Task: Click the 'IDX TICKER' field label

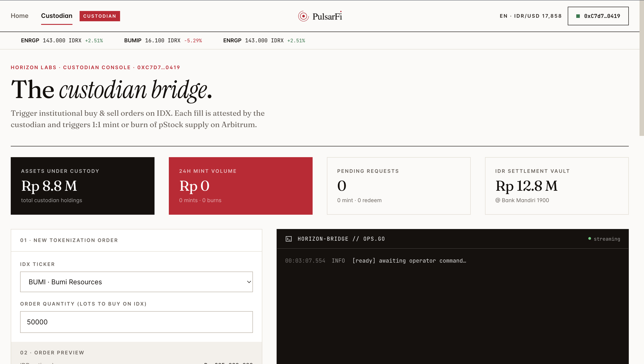Action: [x=38, y=264]
